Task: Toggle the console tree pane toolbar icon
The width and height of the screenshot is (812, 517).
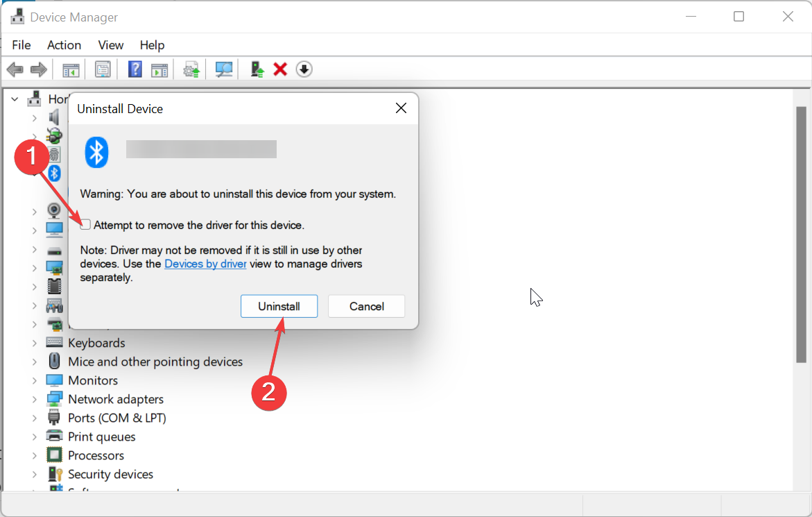Action: [x=71, y=69]
